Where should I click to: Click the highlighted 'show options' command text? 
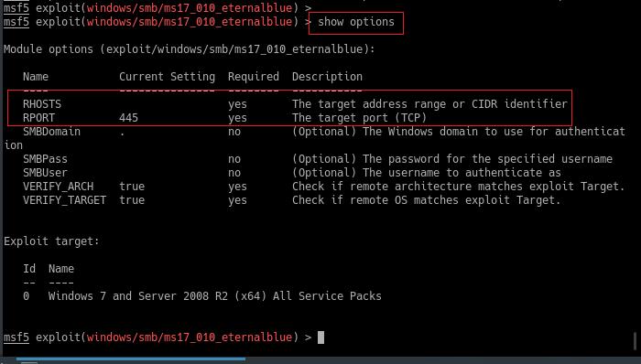click(x=356, y=22)
